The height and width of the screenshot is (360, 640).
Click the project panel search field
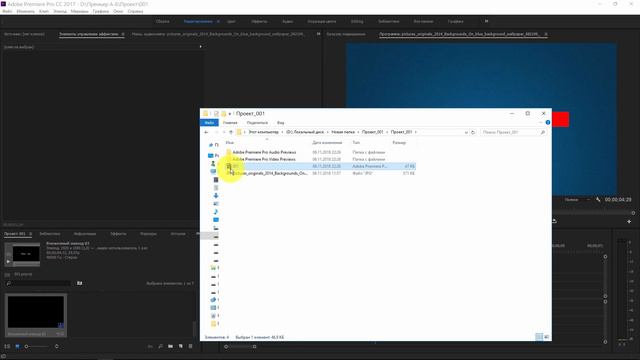(x=39, y=283)
